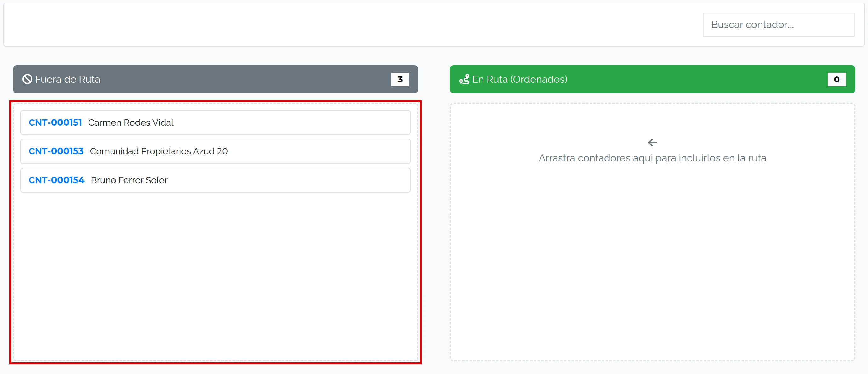Screen dimensions: 868x374
Task: Click the En Ruta count badge showing 0
Action: point(836,80)
